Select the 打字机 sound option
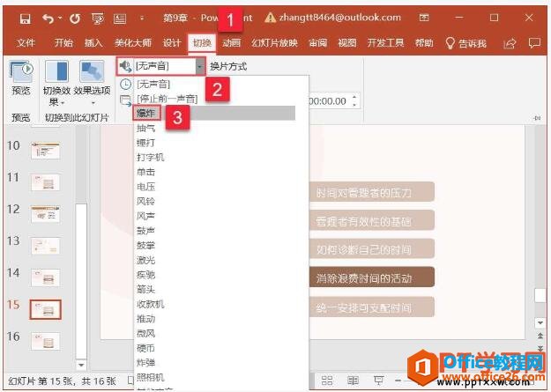551x392 pixels. click(x=151, y=158)
